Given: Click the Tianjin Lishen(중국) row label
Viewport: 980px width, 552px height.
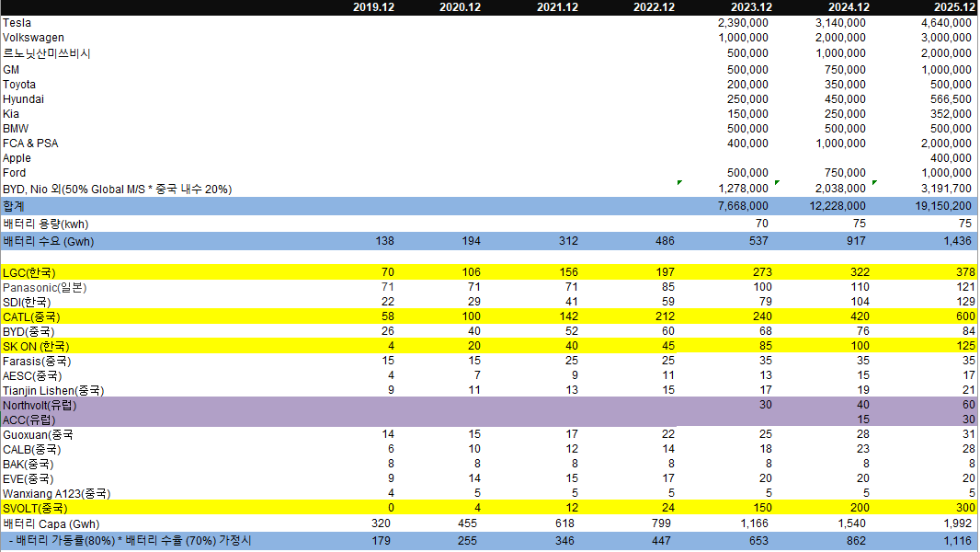Looking at the screenshot, I should pyautogui.click(x=53, y=391).
